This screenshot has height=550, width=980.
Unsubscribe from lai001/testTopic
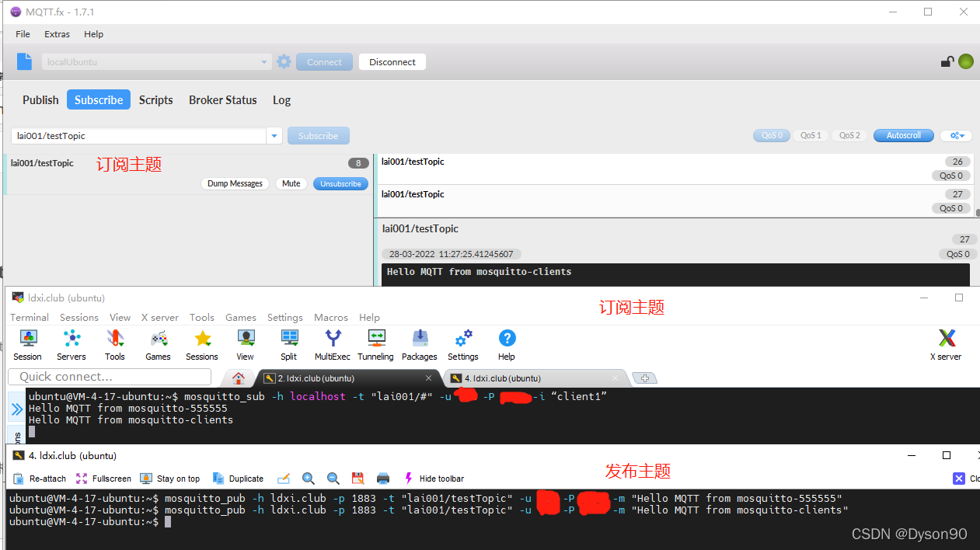coord(340,183)
